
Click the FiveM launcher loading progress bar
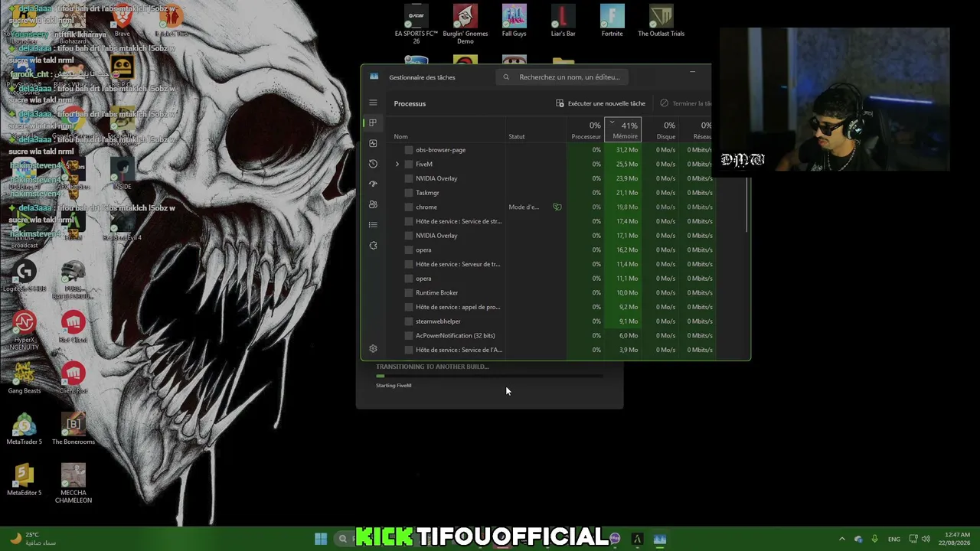click(x=489, y=376)
